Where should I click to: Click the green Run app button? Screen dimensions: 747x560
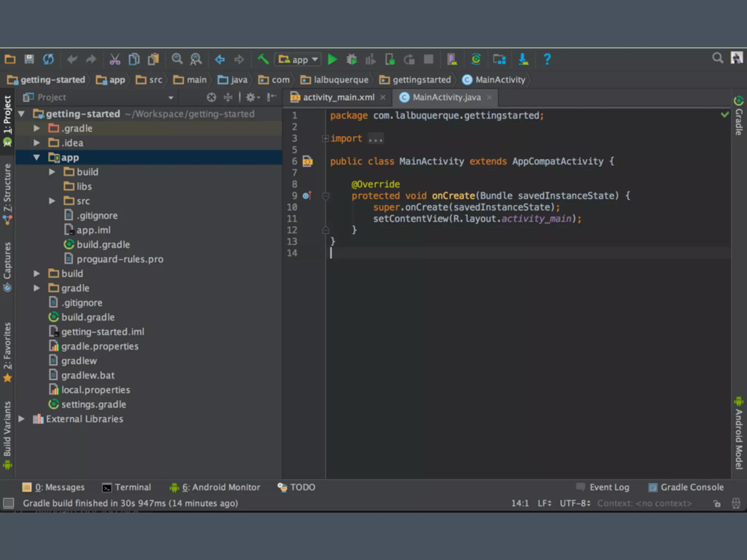point(332,59)
